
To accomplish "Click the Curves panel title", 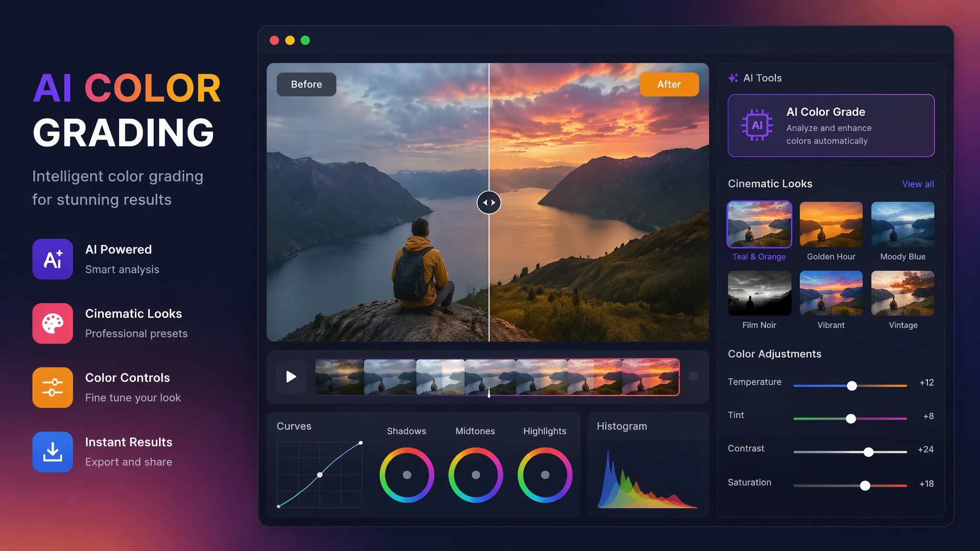I will point(294,426).
